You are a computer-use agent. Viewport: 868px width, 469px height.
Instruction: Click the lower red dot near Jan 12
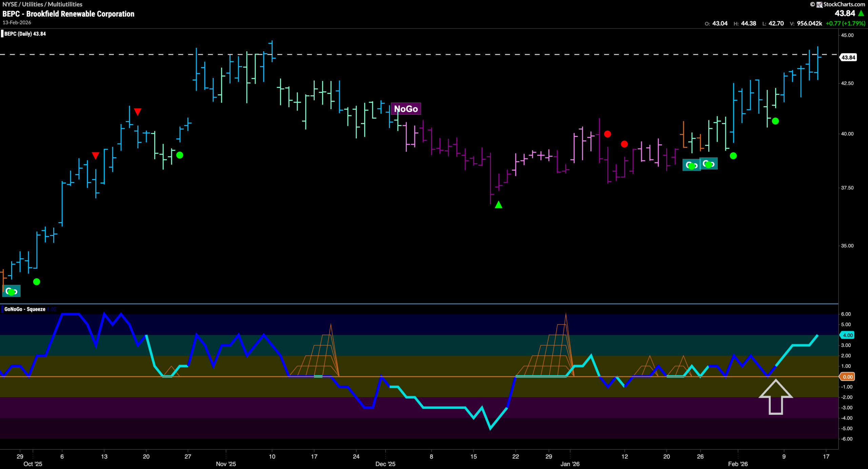click(624, 144)
